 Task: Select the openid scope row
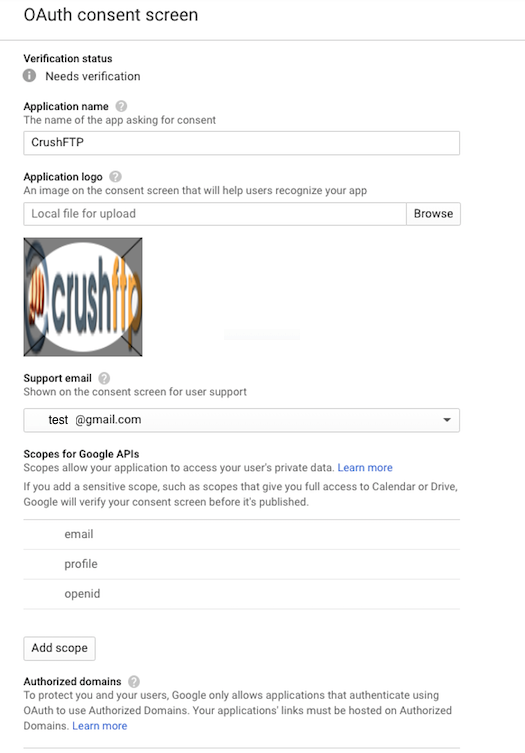pos(242,594)
